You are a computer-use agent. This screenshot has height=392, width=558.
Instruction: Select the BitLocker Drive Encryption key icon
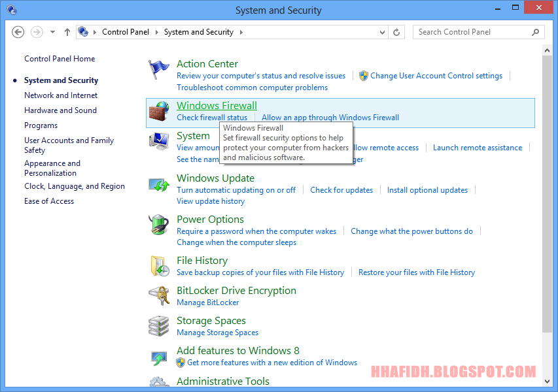coord(158,296)
